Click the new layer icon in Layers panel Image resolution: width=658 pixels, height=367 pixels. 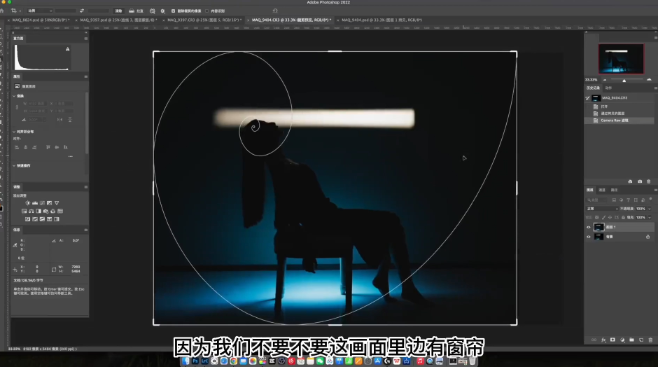641,340
